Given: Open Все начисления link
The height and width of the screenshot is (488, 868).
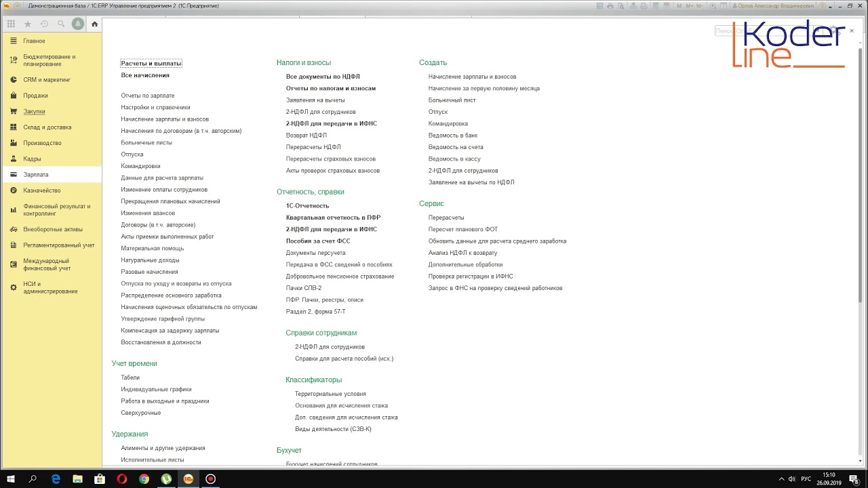Looking at the screenshot, I should pos(145,75).
